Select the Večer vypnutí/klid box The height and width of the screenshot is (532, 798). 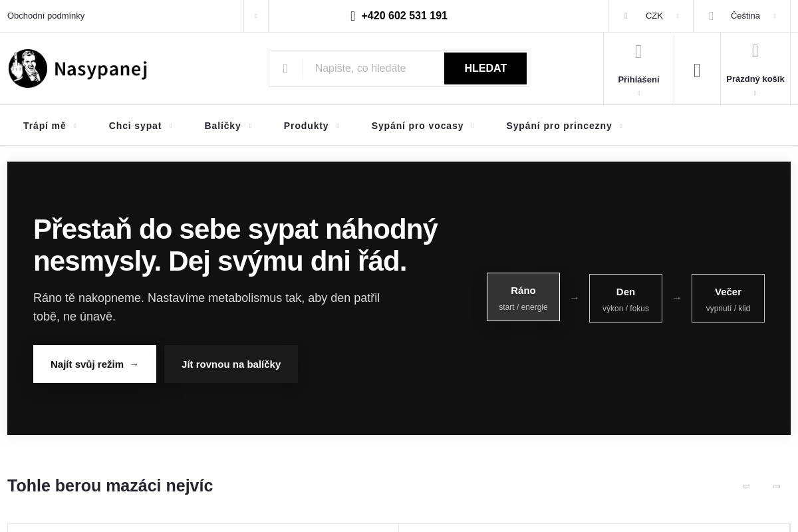point(728,298)
